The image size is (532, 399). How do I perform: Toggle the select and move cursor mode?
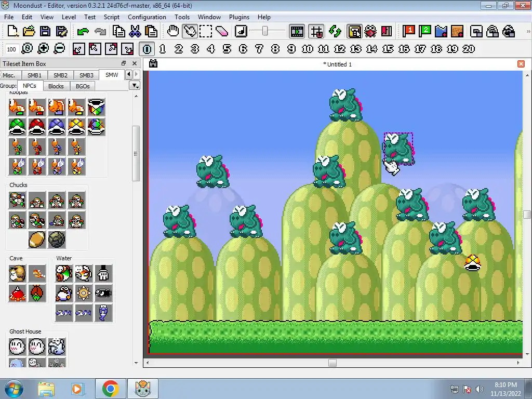pos(189,32)
